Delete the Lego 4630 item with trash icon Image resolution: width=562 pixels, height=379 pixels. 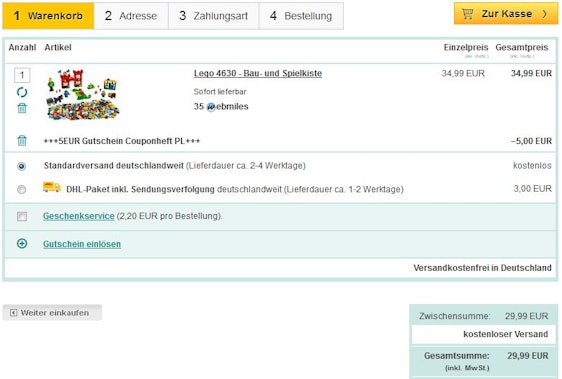tap(22, 108)
